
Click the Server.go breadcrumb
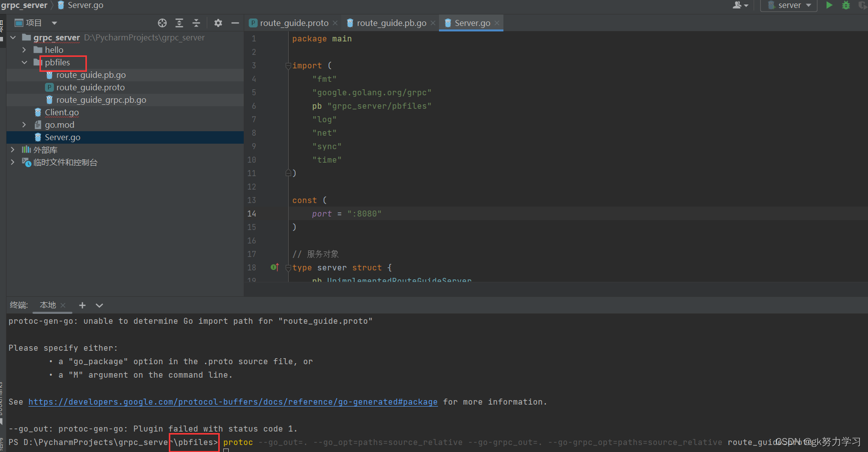[x=85, y=5]
